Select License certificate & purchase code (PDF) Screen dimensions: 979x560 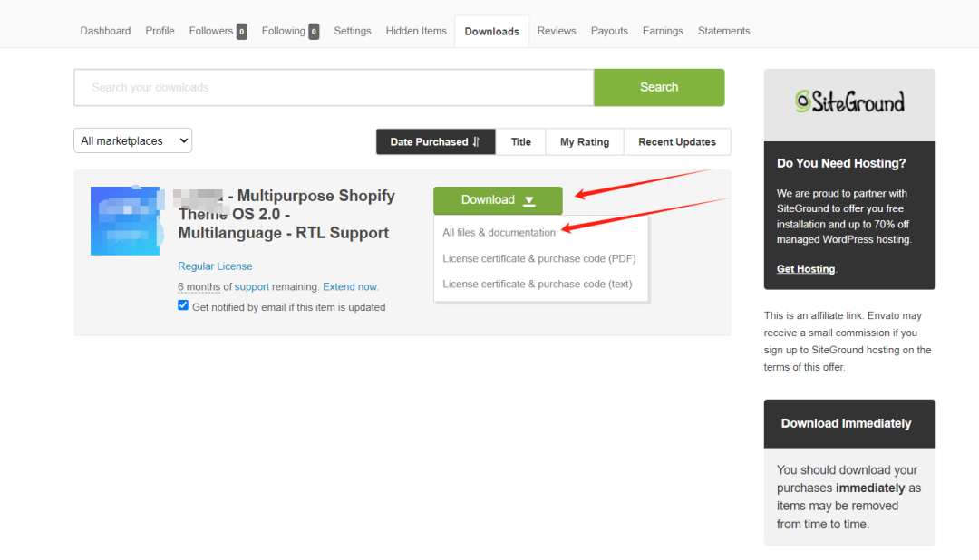click(x=538, y=258)
